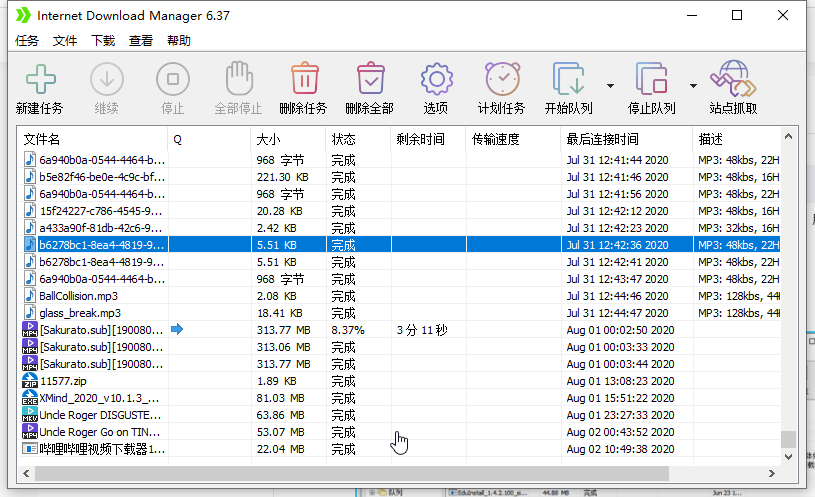Sort by the 剩余时间 column header
Screen dimensions: 815x497
click(x=428, y=139)
